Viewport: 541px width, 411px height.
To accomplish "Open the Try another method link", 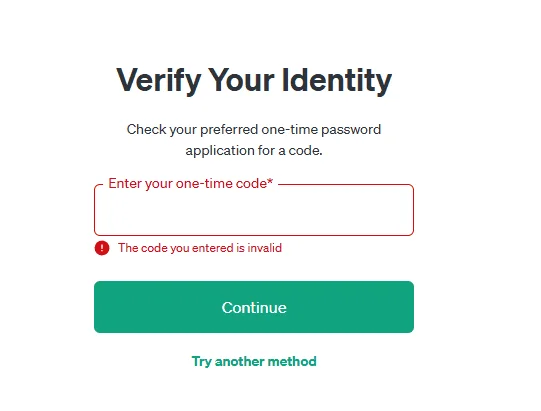I will click(x=254, y=361).
